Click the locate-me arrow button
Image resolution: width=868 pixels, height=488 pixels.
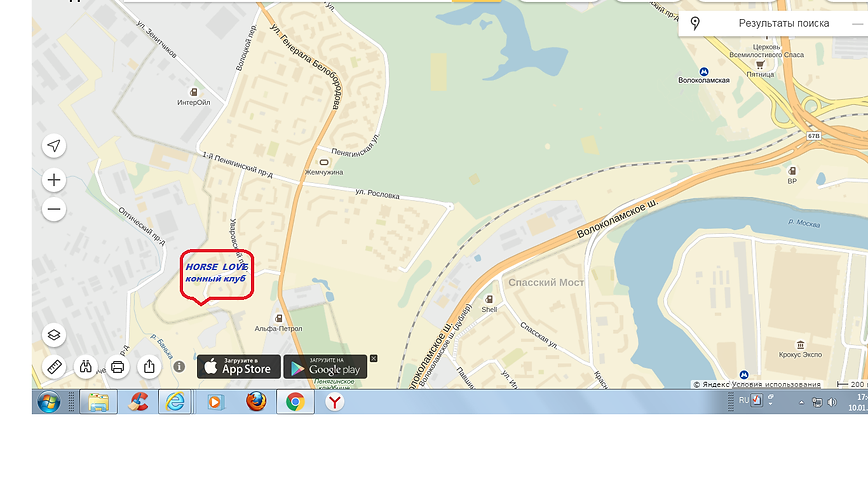pyautogui.click(x=54, y=146)
